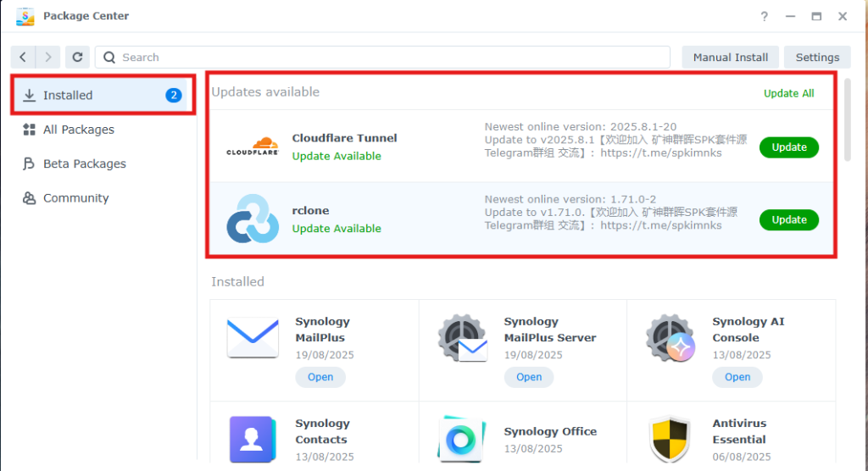Click the Beta Packages icon
The width and height of the screenshot is (868, 471).
(x=29, y=163)
